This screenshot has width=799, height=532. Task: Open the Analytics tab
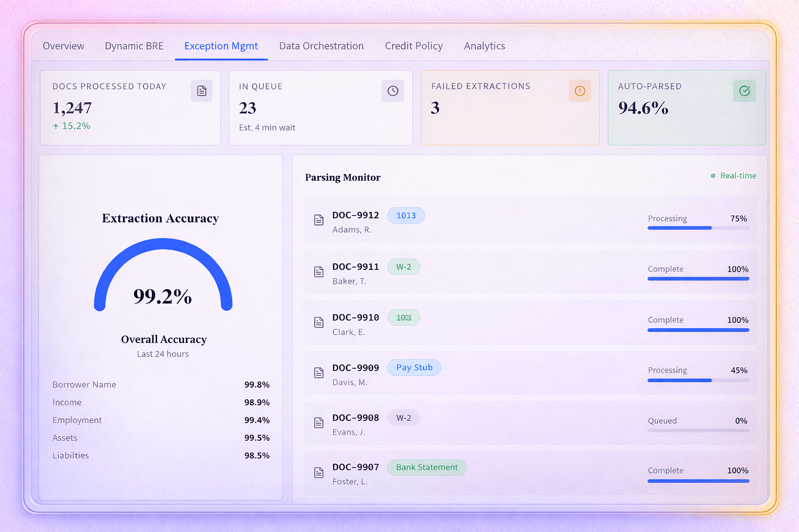484,46
